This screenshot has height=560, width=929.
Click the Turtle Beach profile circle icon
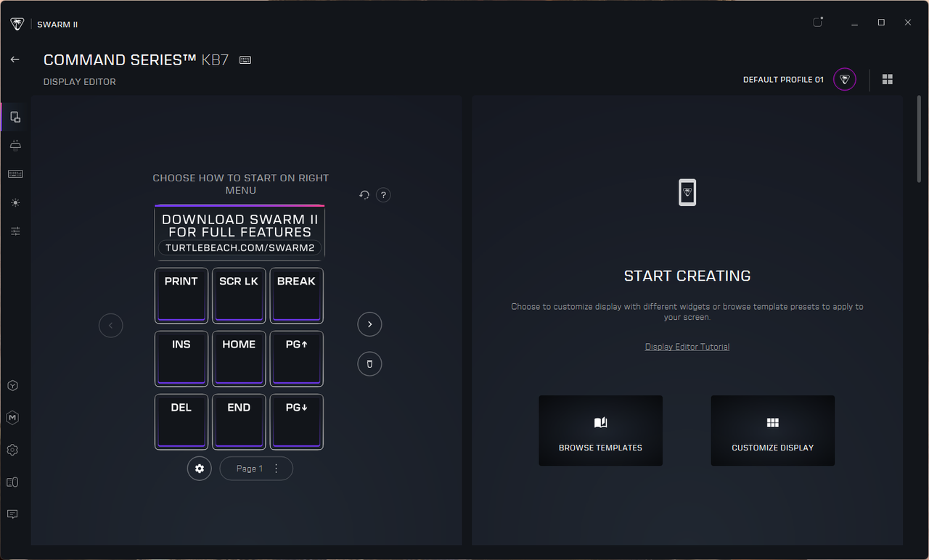point(845,80)
